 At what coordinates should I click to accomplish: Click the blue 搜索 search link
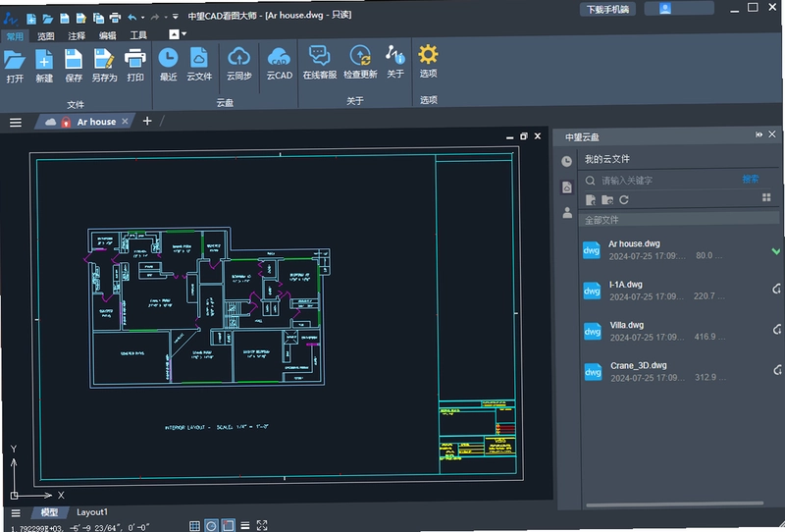pyautogui.click(x=750, y=179)
